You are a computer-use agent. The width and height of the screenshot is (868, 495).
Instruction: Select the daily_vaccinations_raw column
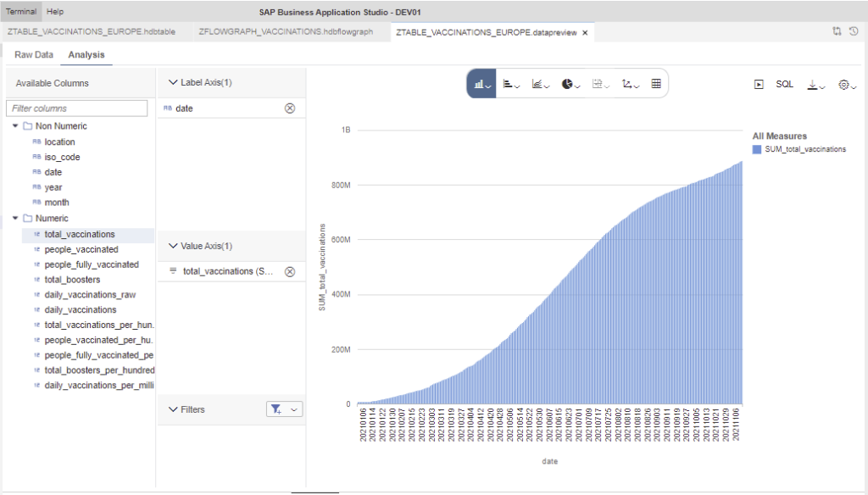(90, 295)
